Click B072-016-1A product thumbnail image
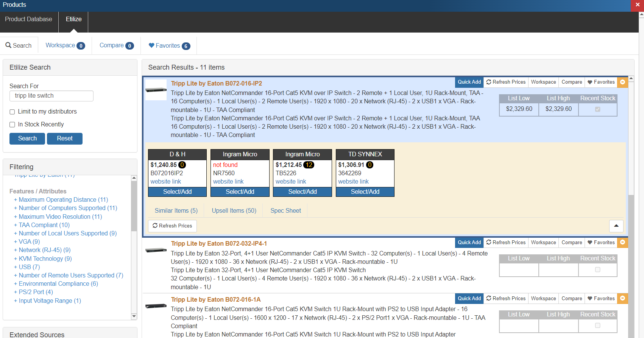Image resolution: width=644 pixels, height=338 pixels. [156, 306]
